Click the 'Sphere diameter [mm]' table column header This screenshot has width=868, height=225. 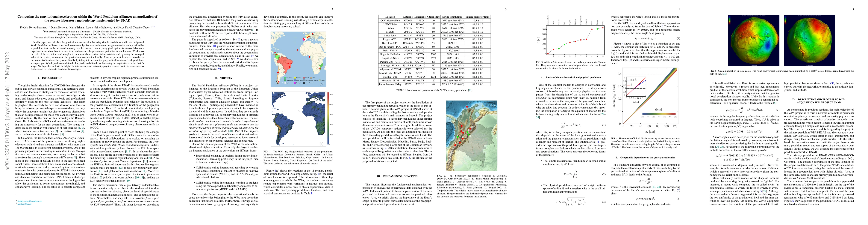point(478,16)
